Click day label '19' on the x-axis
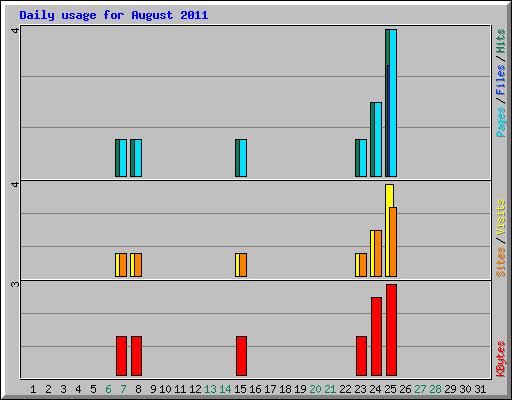This screenshot has width=512, height=400. tap(300, 389)
